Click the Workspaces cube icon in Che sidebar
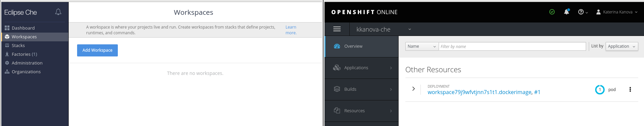Image resolution: width=644 pixels, height=126 pixels. (7, 37)
